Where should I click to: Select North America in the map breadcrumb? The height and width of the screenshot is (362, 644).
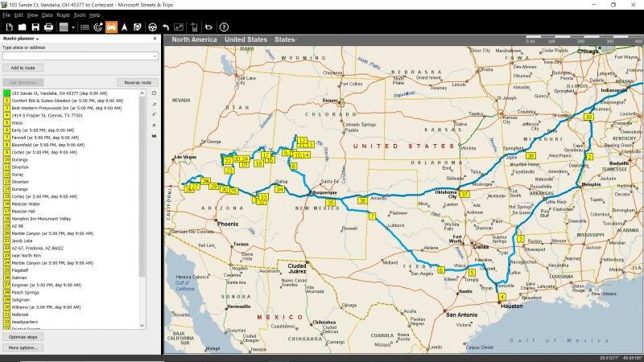pos(194,39)
